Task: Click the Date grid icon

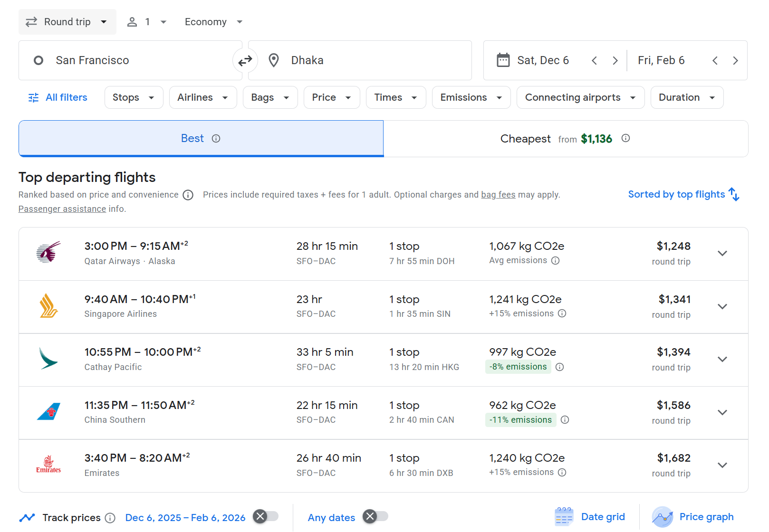Action: tap(564, 517)
